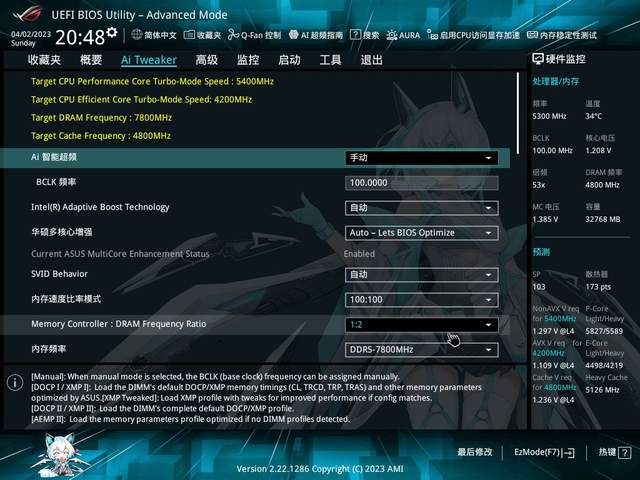The height and width of the screenshot is (480, 640).
Task: Open AI 超频指南 brain icon
Action: pyautogui.click(x=293, y=35)
